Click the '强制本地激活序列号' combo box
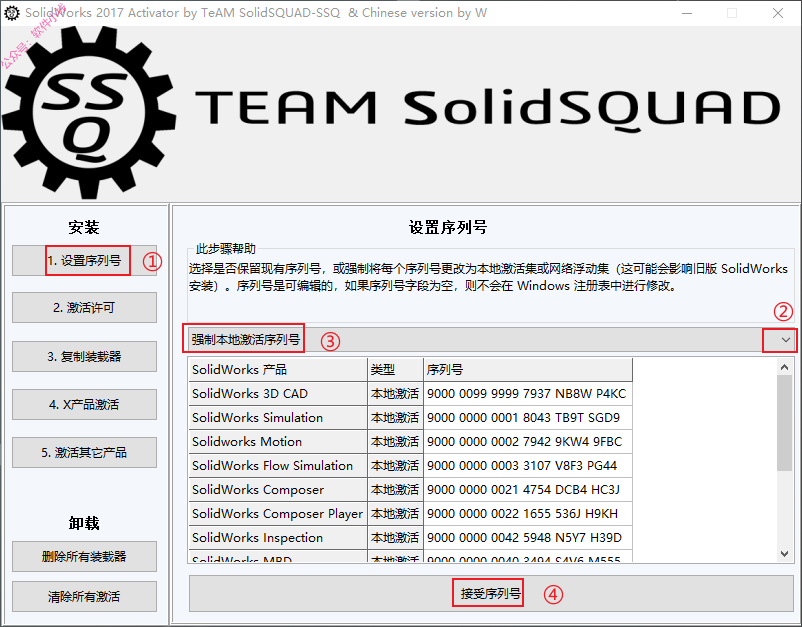 pos(490,340)
